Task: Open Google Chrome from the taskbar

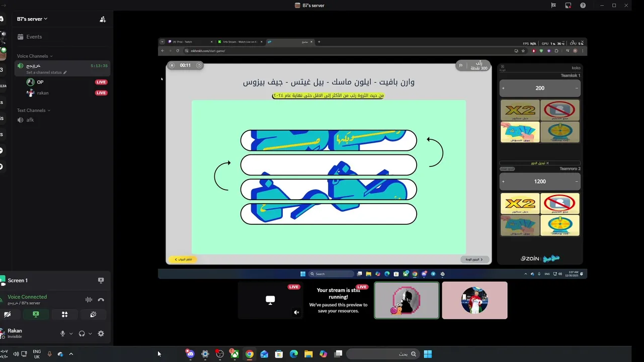Action: tap(249, 354)
